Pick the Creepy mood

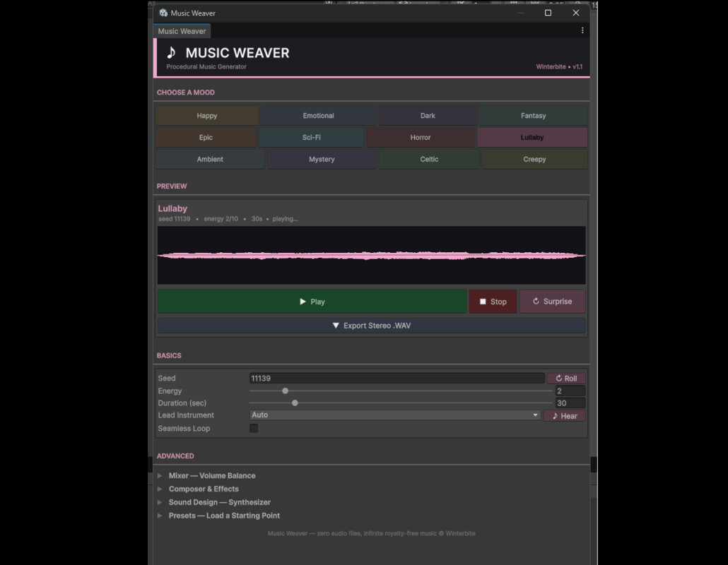point(534,159)
